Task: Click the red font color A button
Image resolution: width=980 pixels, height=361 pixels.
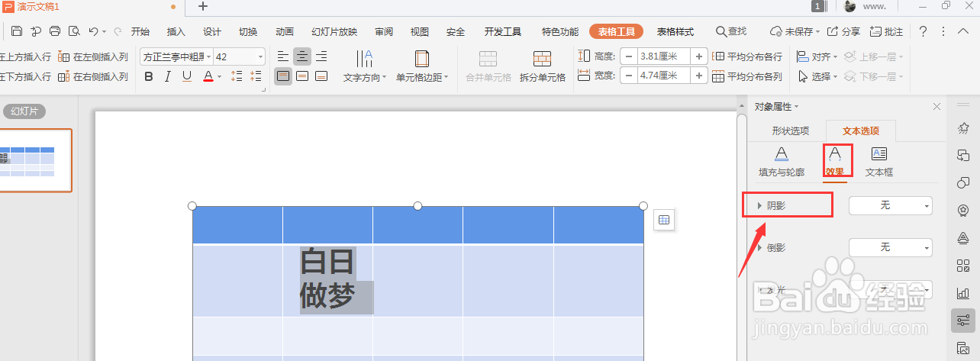Action: coord(208,76)
